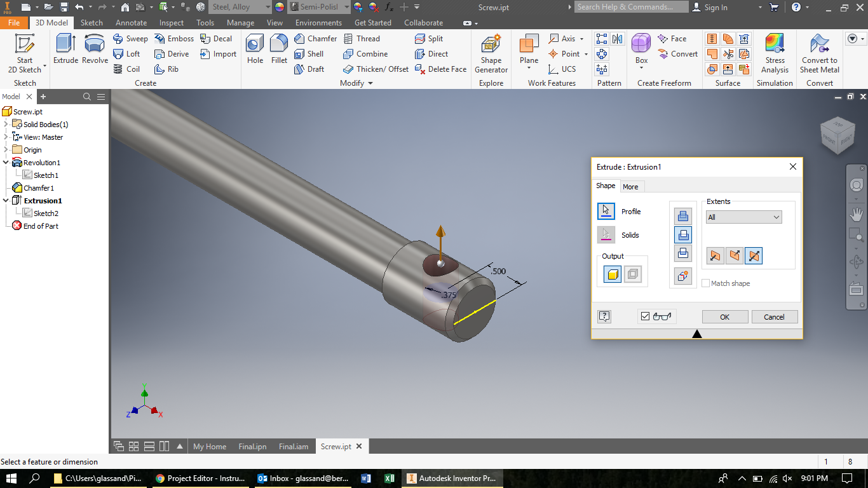Viewport: 868px width, 488px height.
Task: Select Join operation in Extrude dialog
Action: 683,216
